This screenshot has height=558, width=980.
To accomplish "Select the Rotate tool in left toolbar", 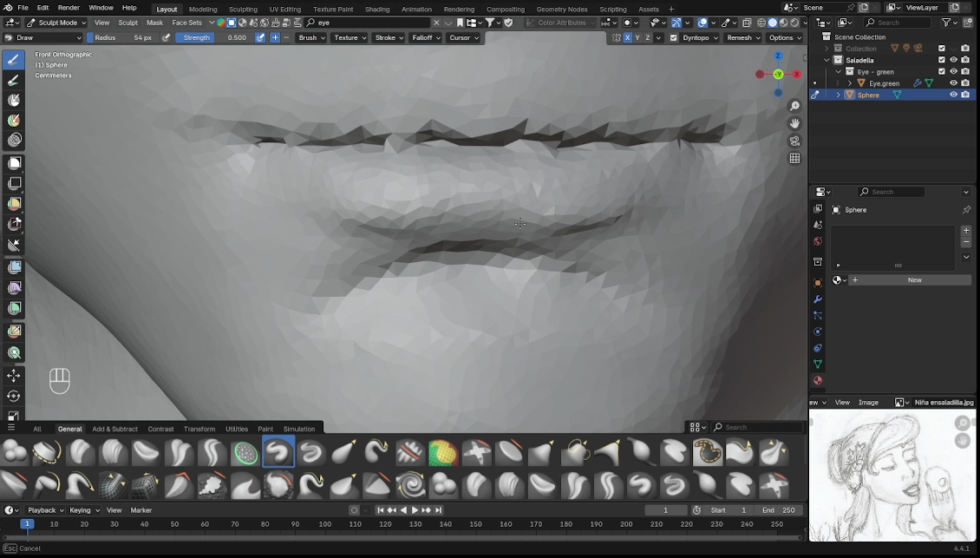I will tap(14, 396).
